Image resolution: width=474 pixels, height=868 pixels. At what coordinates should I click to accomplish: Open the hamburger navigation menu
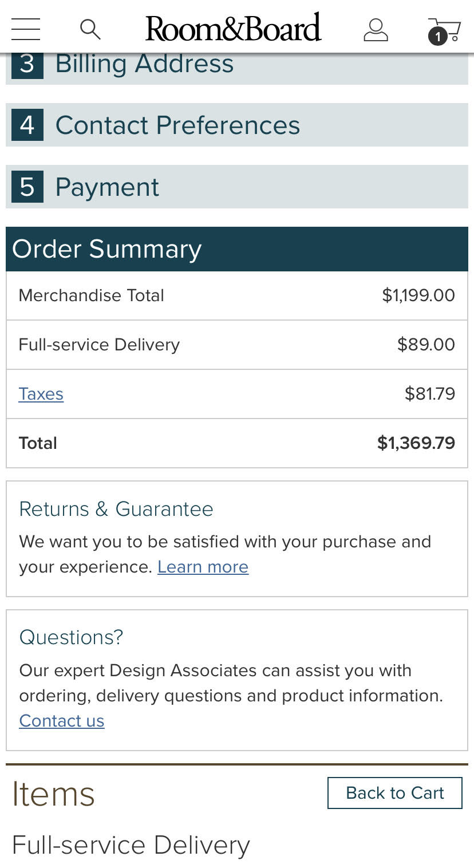26,29
